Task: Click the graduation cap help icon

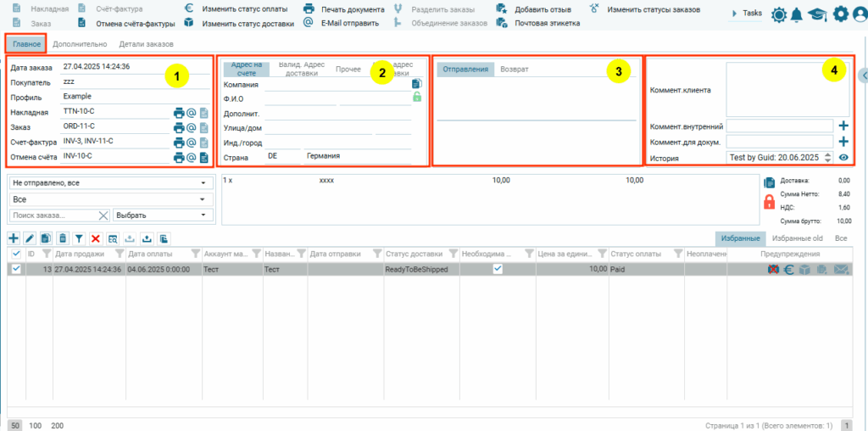Action: (x=817, y=14)
